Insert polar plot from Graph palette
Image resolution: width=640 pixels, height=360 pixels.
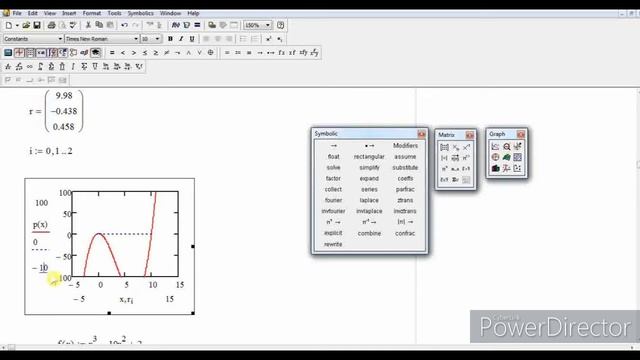click(496, 157)
